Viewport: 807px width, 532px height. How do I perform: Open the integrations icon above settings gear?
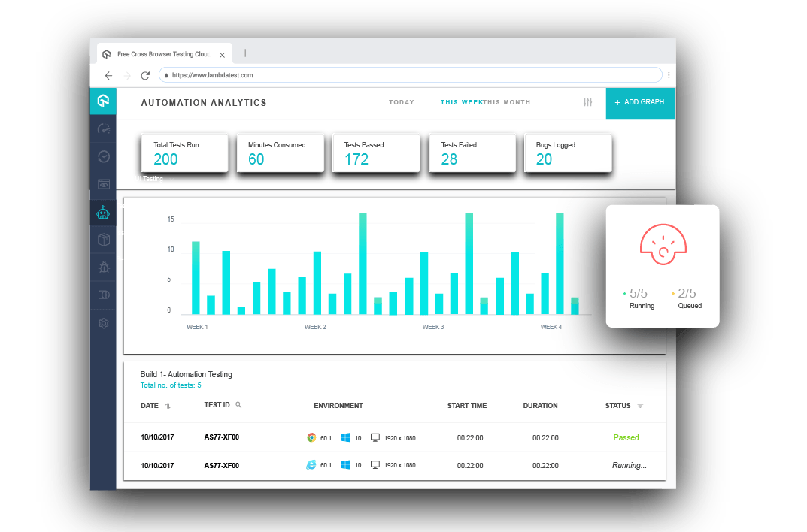coord(103,295)
